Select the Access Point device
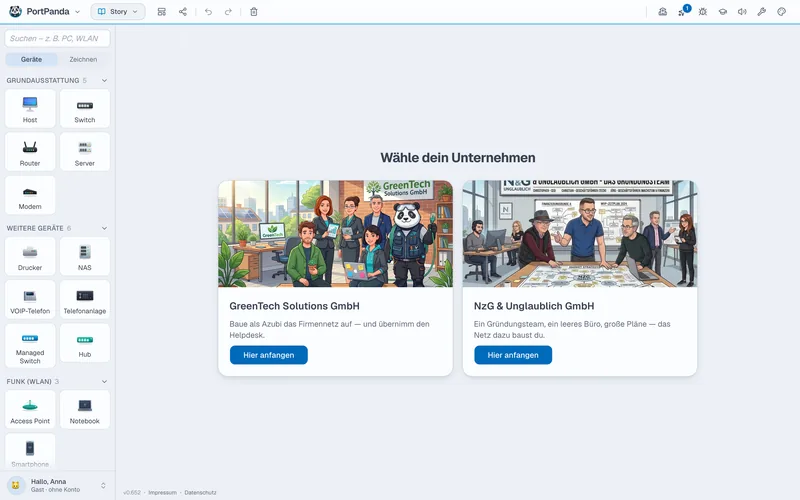 pyautogui.click(x=30, y=410)
